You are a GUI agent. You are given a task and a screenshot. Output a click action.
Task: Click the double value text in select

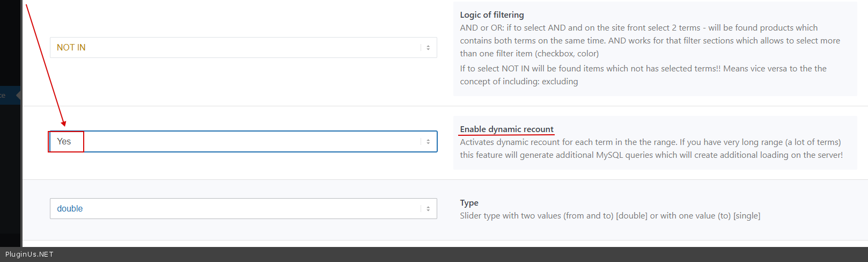point(70,209)
